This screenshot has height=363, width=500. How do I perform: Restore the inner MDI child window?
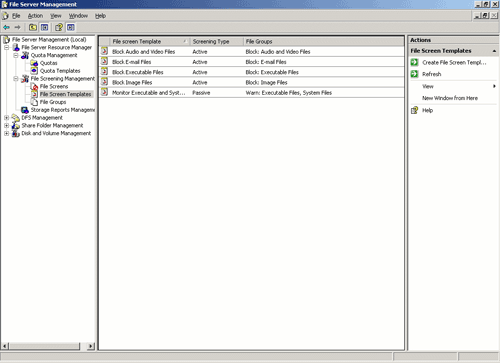pos(486,15)
